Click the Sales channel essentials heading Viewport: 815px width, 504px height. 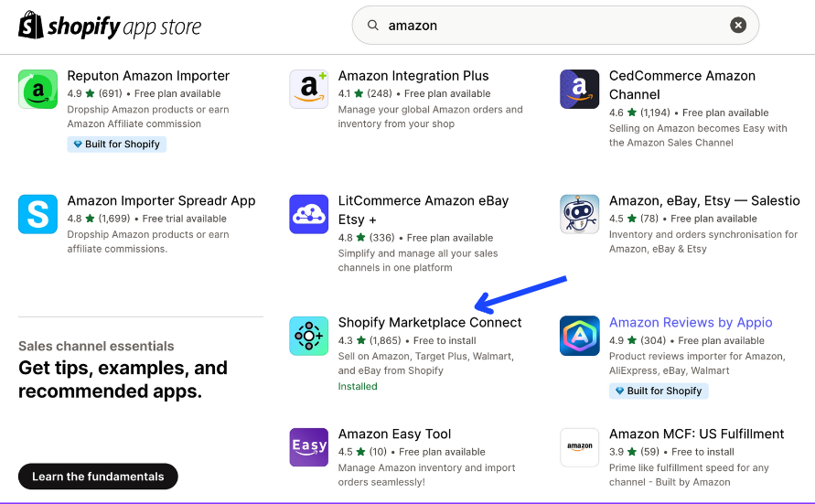96,346
